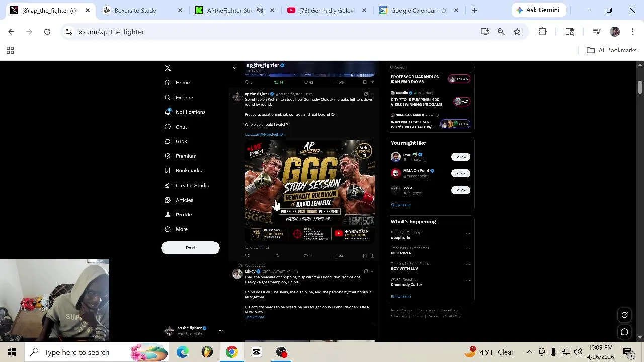Click the X logo in the sidebar
The height and width of the screenshot is (362, 644).
point(168,68)
